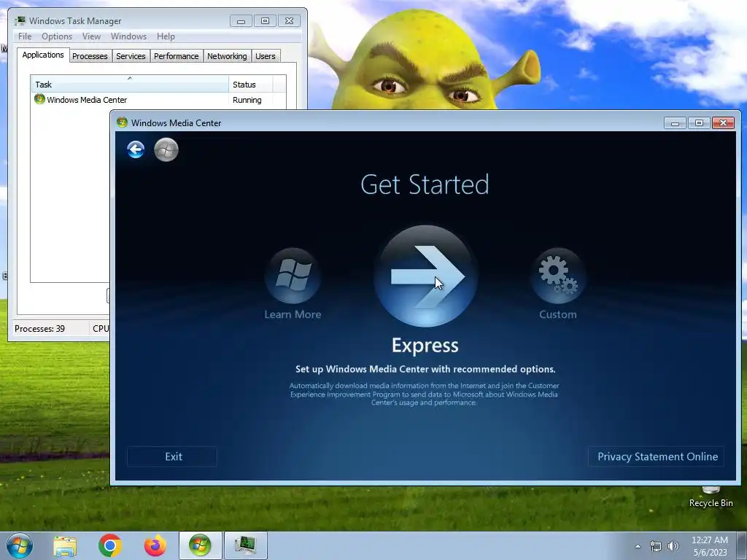Show hidden system tray icons

[638, 546]
